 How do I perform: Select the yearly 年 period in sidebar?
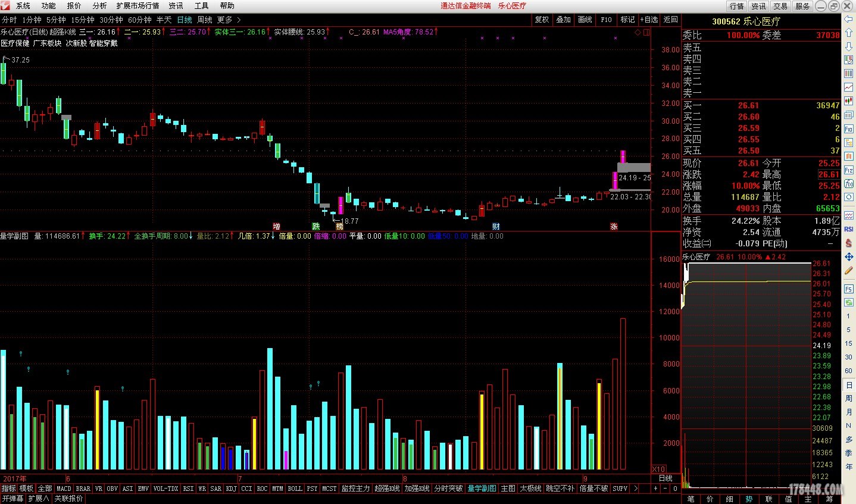(848, 467)
